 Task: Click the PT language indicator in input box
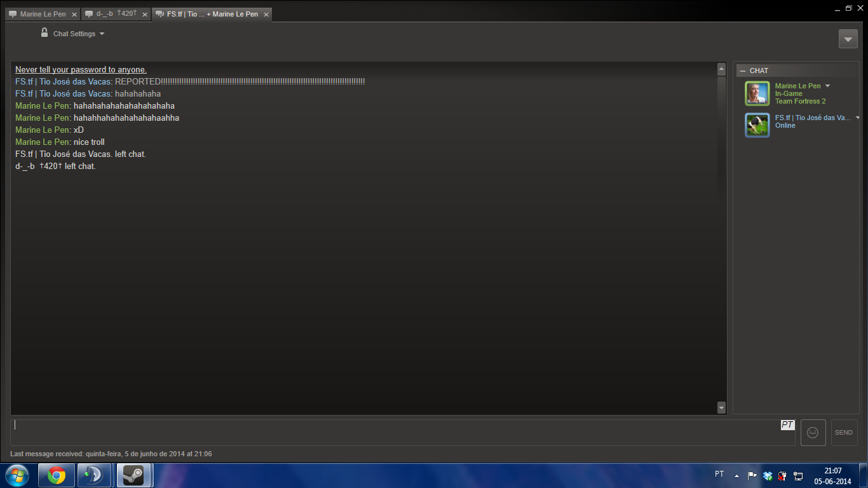coord(788,425)
